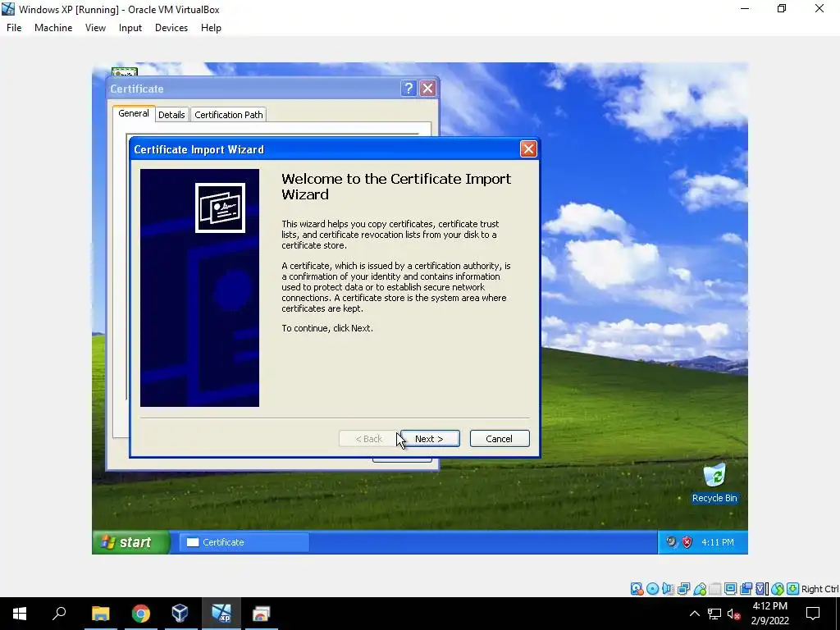Click Next in the Certificate Import Wizard
Viewport: 840px width, 630px height.
(x=430, y=439)
